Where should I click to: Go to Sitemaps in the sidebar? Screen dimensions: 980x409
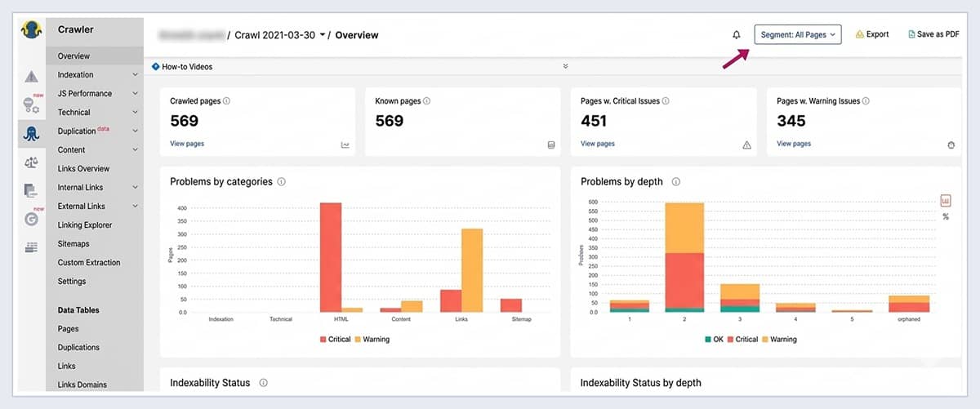tap(73, 244)
